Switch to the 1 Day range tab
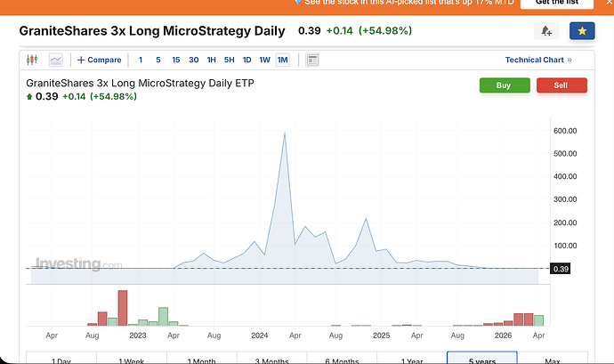This screenshot has height=364, width=614. click(61, 358)
